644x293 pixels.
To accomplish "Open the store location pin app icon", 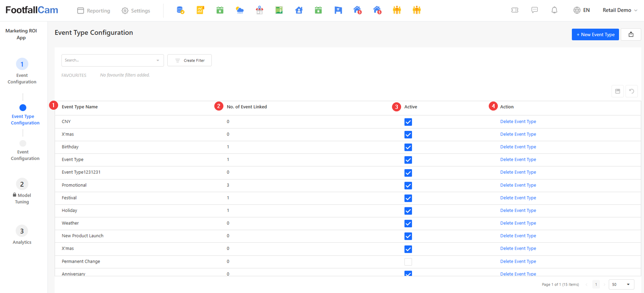I will 260,10.
